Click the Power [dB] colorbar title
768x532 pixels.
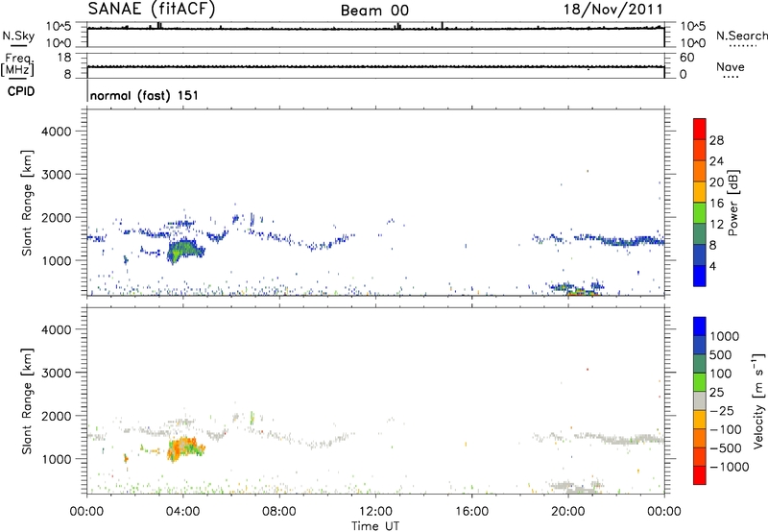[732, 203]
